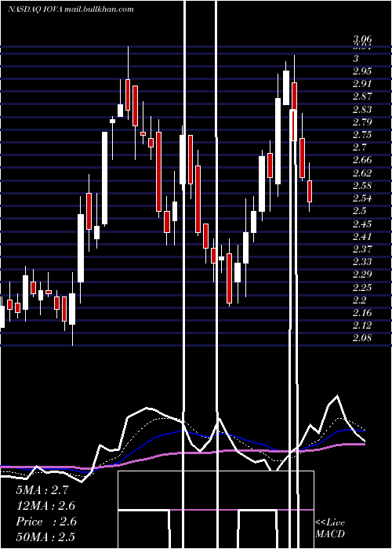
Task: Click the 5MA : 2.7 legend entry
Action: 42,490
